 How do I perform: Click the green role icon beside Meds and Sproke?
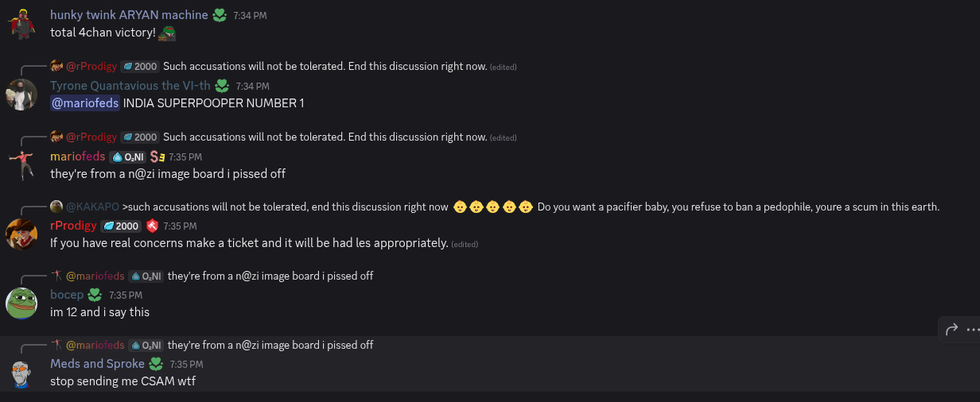click(156, 364)
